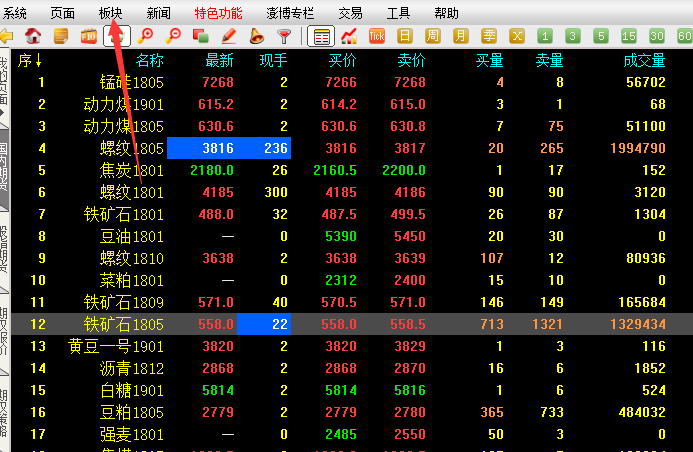Click the back arrow icon
The width and height of the screenshot is (693, 452).
[x=6, y=37]
